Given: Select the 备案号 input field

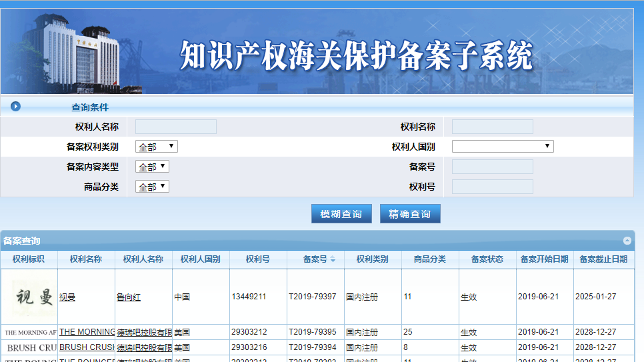Looking at the screenshot, I should click(x=492, y=167).
